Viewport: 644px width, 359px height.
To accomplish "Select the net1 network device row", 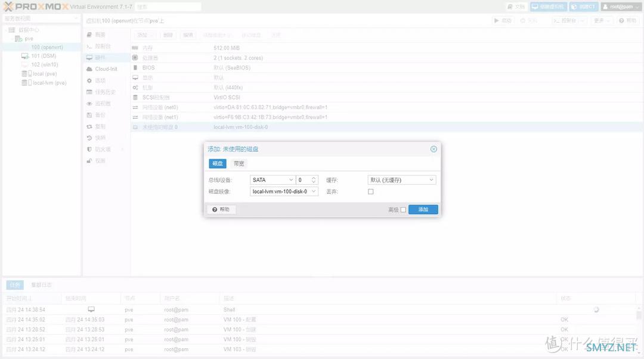I will pyautogui.click(x=387, y=117).
